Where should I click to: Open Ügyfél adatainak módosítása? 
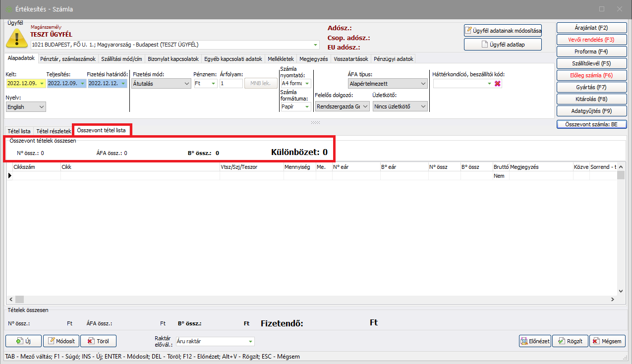point(503,31)
